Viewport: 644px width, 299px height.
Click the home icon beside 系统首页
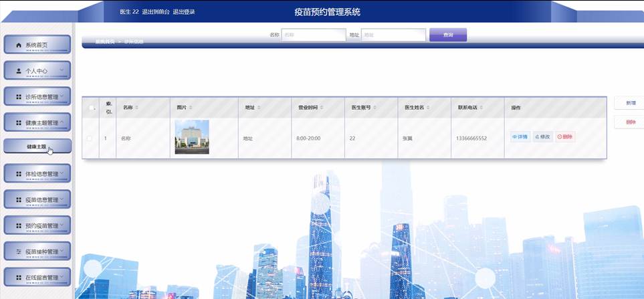tap(19, 45)
